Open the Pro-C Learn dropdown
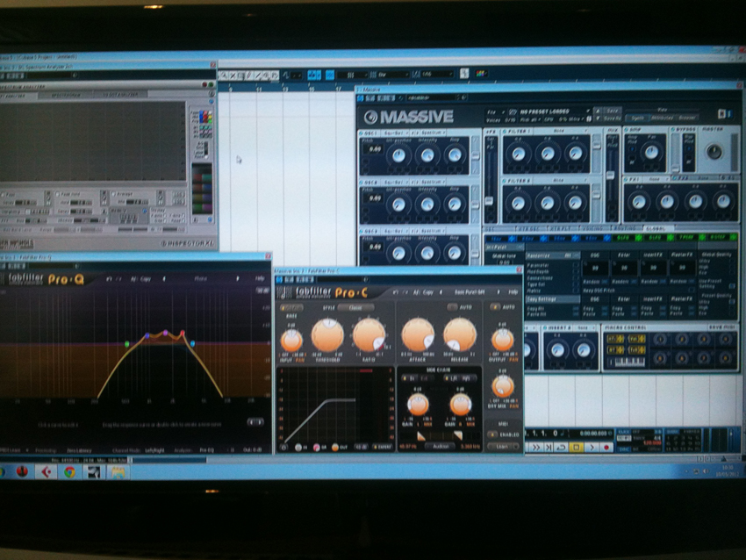 [504, 446]
